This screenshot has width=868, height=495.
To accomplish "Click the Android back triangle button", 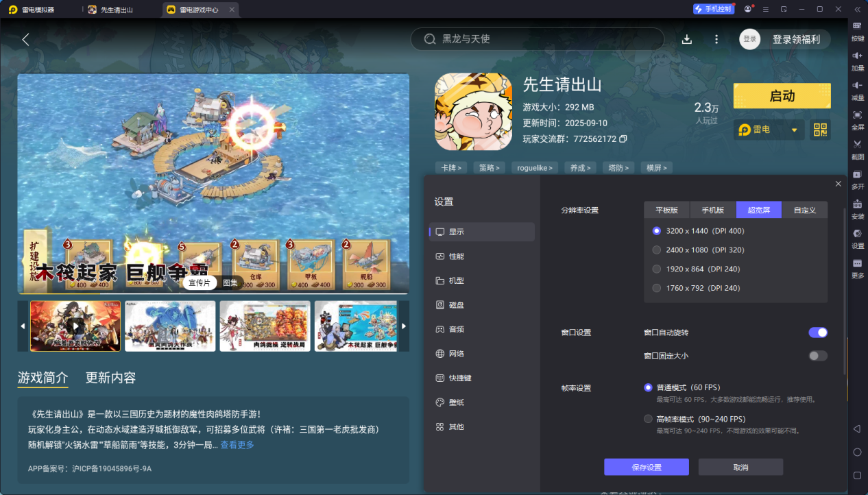I will click(x=857, y=428).
